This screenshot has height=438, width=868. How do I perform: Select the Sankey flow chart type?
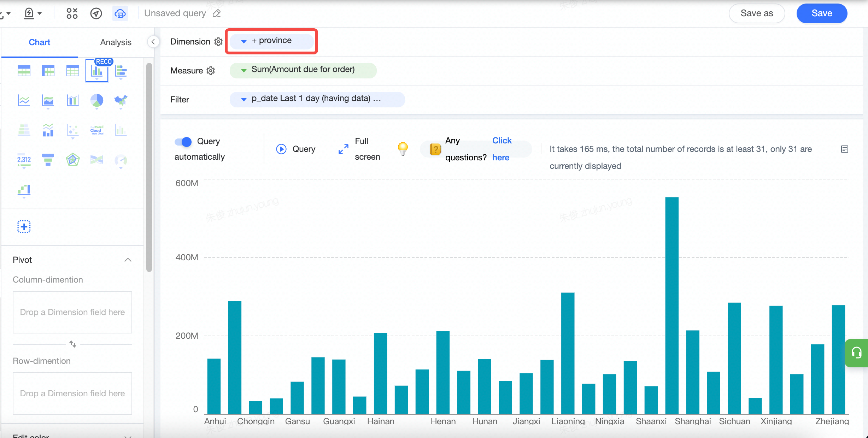(x=96, y=160)
